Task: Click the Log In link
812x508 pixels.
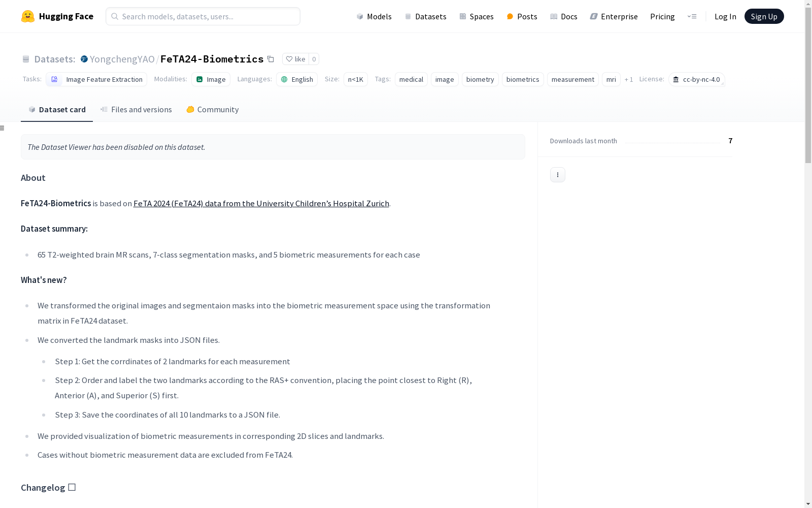Action: click(x=725, y=16)
